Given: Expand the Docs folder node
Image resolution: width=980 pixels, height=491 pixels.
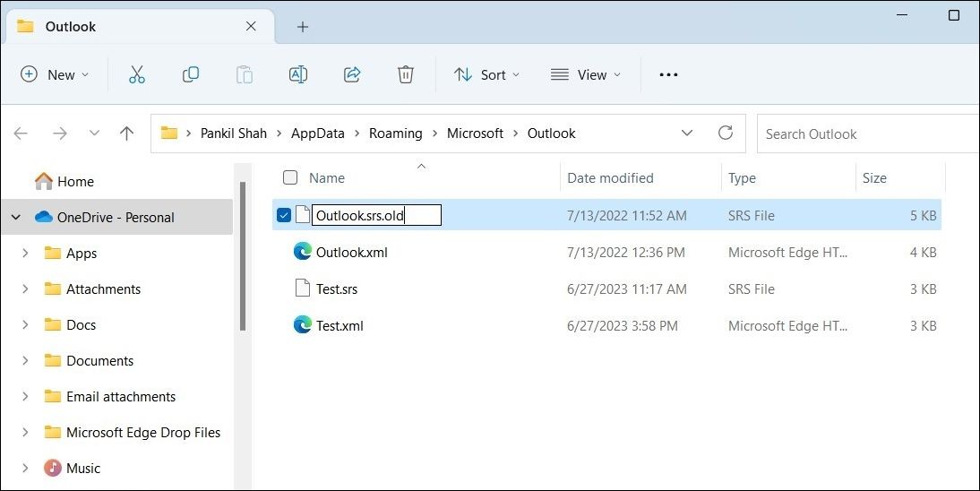Looking at the screenshot, I should [25, 324].
